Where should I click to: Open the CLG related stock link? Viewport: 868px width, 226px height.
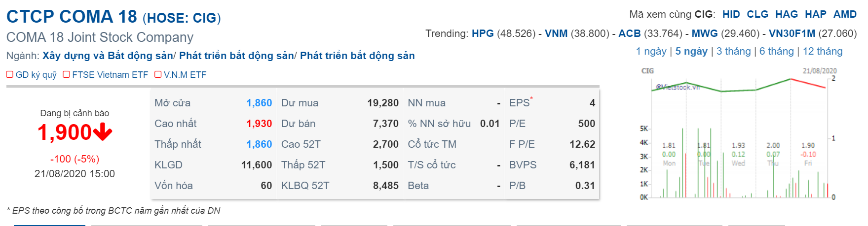click(x=757, y=14)
